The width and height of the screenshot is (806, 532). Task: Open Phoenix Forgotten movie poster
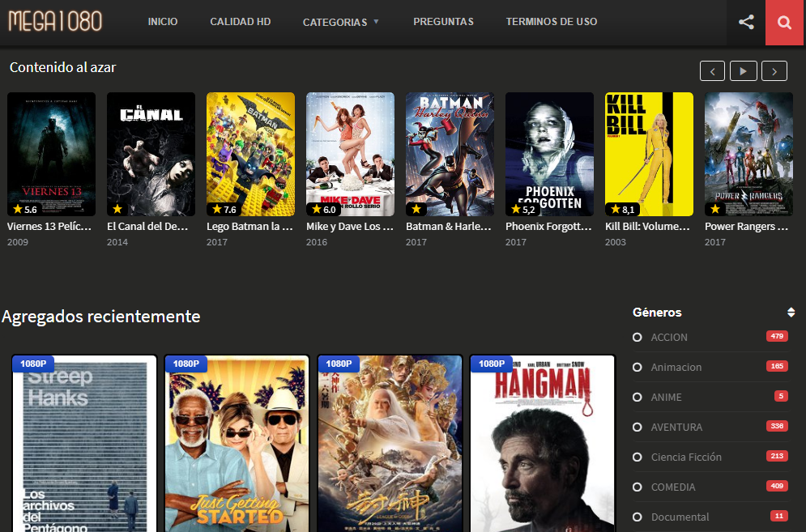[x=550, y=154]
